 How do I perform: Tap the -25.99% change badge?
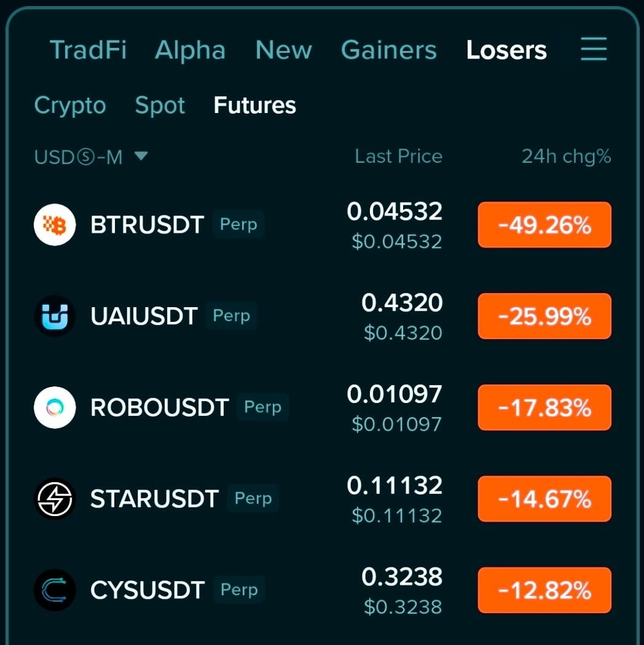[544, 316]
